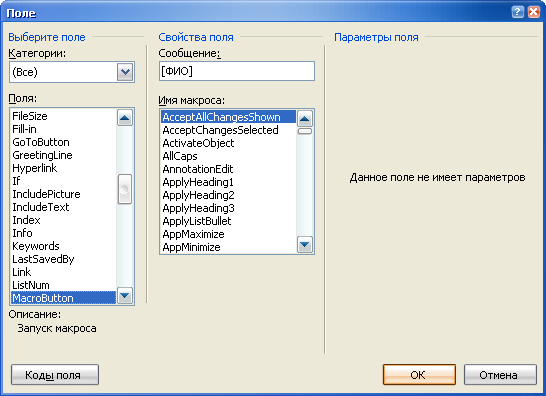Click the down arrow in Поля list
This screenshot has height=396, width=546.
[125, 296]
